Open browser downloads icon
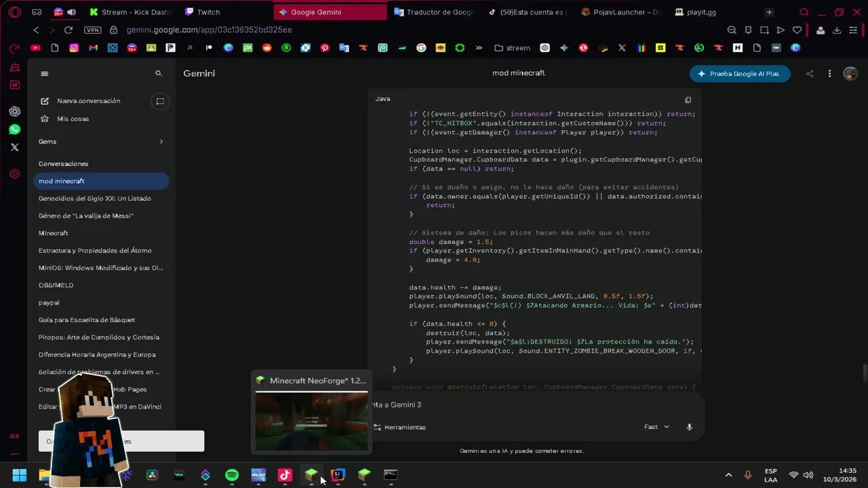The height and width of the screenshot is (488, 868). 837,30
